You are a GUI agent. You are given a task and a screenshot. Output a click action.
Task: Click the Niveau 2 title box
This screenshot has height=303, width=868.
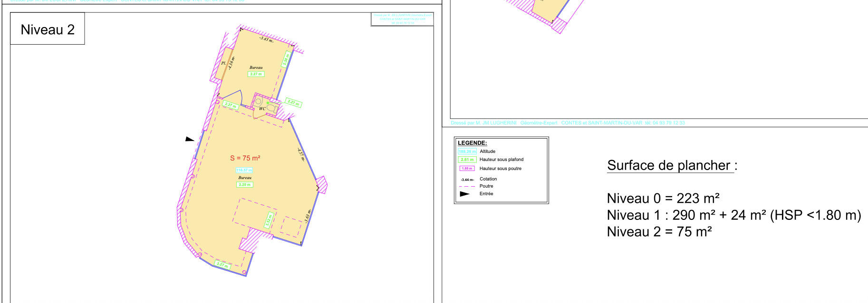tap(48, 29)
